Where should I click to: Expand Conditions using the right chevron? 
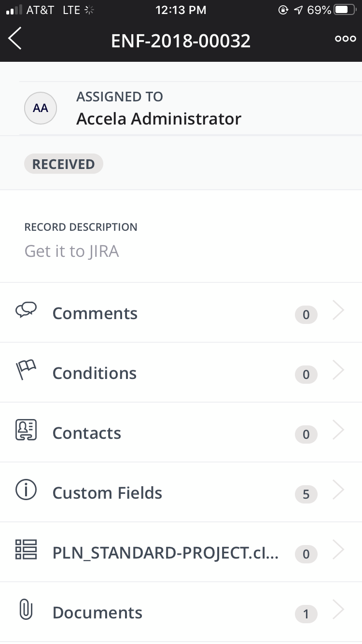pos(339,372)
